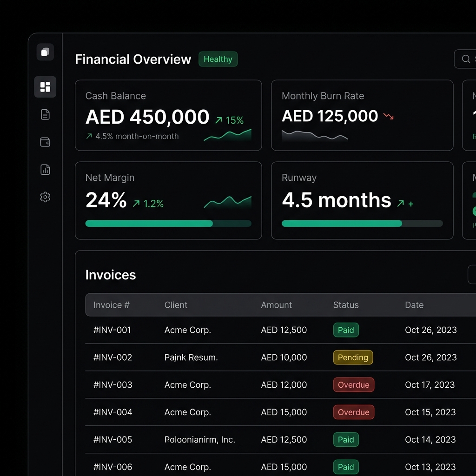
Task: Open invoice #INV-006
Action: [113, 467]
